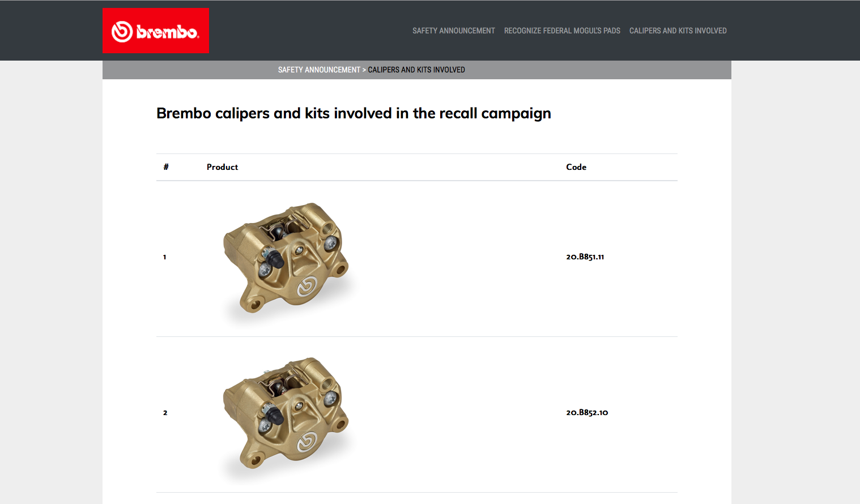The height and width of the screenshot is (504, 860).
Task: Click product code 20.B852.10
Action: [587, 413]
